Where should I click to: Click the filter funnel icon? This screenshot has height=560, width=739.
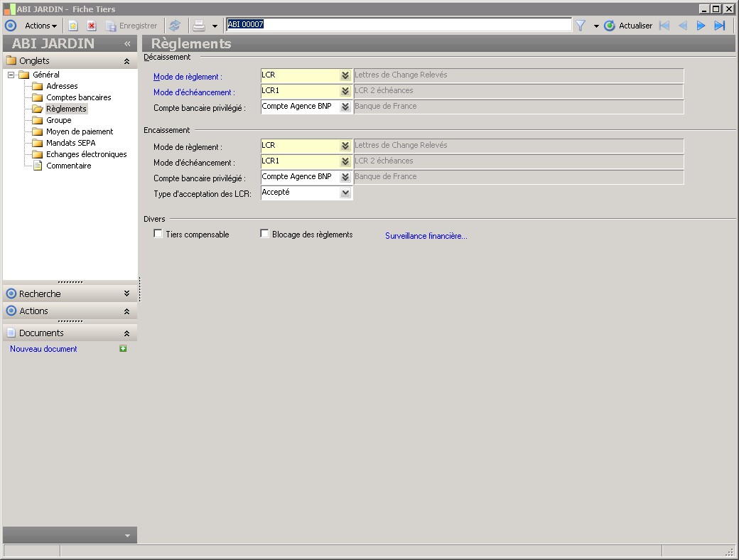(581, 26)
